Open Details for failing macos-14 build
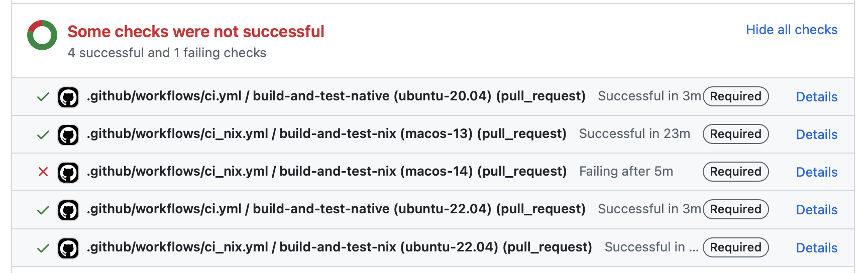The image size is (868, 273). pos(817,172)
